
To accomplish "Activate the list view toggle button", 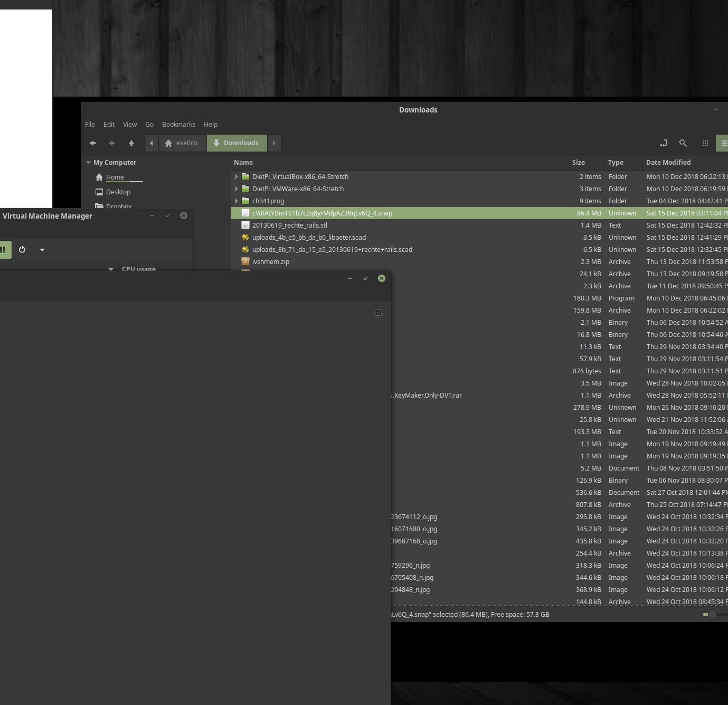I will tap(723, 143).
